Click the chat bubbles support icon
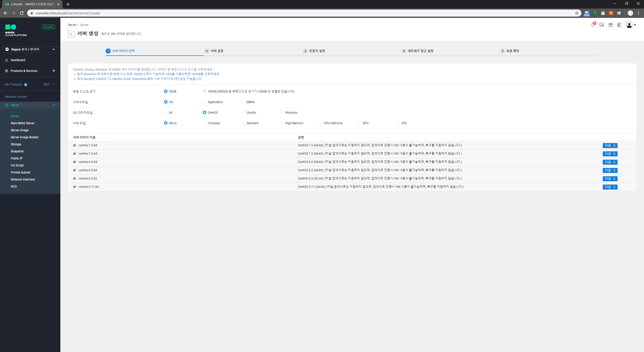Viewport: 644px width, 352px height. coord(601,25)
